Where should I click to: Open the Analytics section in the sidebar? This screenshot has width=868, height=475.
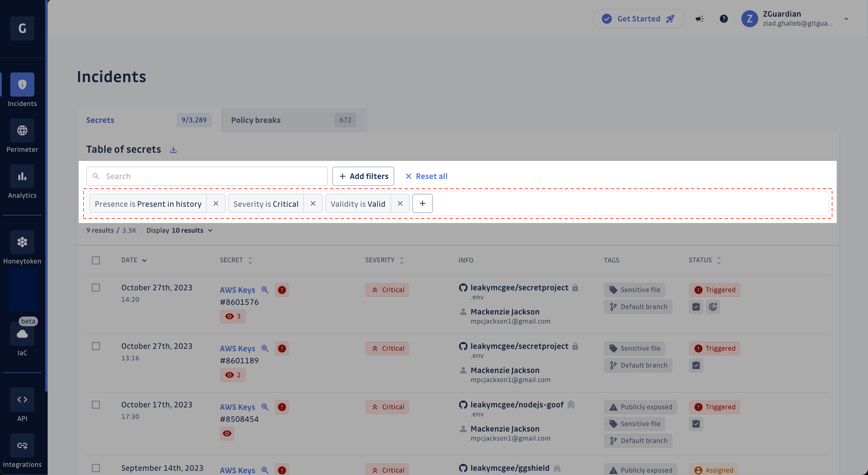22,182
